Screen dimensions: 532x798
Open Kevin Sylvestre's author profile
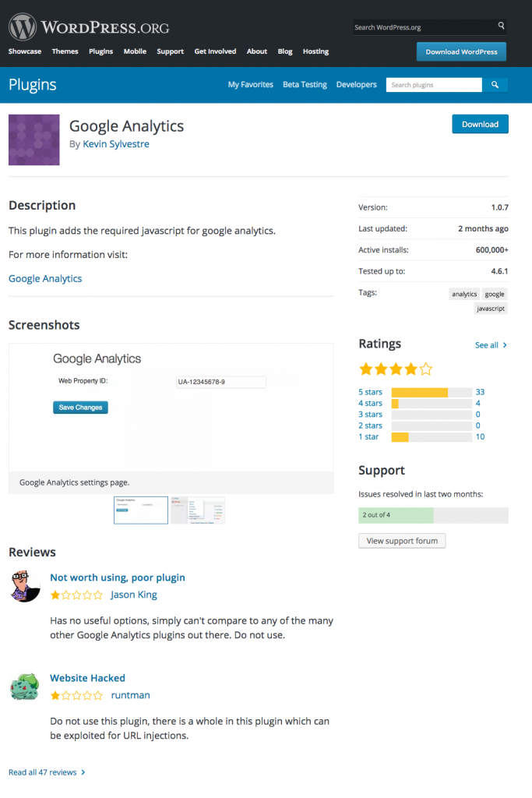[x=115, y=143]
